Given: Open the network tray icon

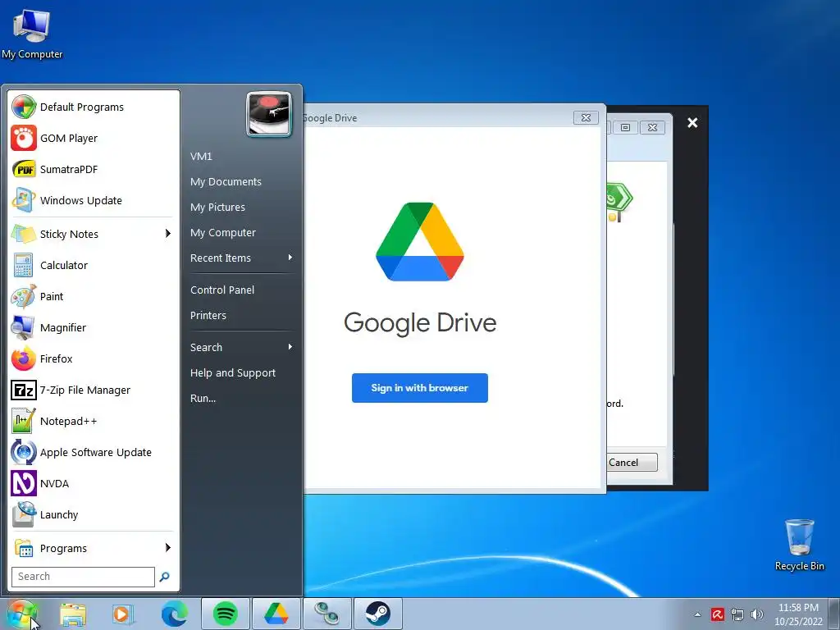Looking at the screenshot, I should 737,614.
